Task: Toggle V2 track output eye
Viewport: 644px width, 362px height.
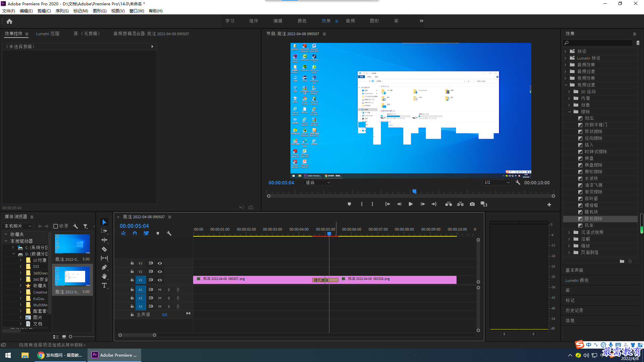Action: pyautogui.click(x=160, y=272)
